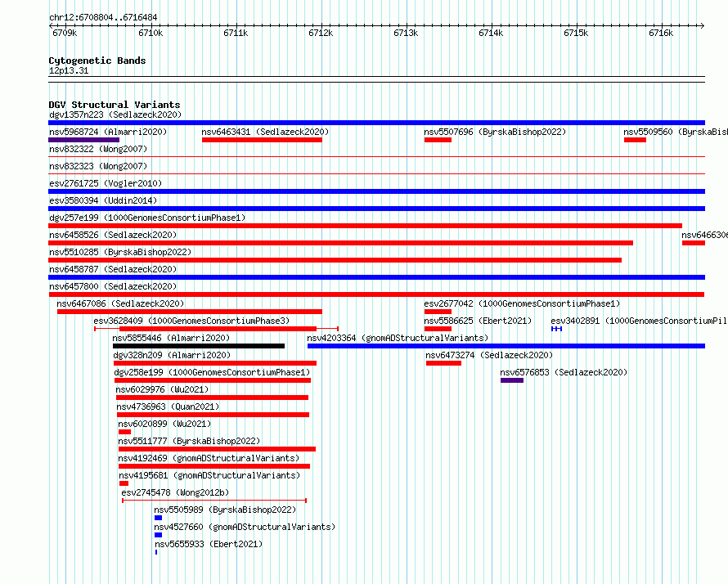This screenshot has width=728, height=584.
Task: Click the nsv4736963 (Quan2021) label
Action: tap(168, 407)
